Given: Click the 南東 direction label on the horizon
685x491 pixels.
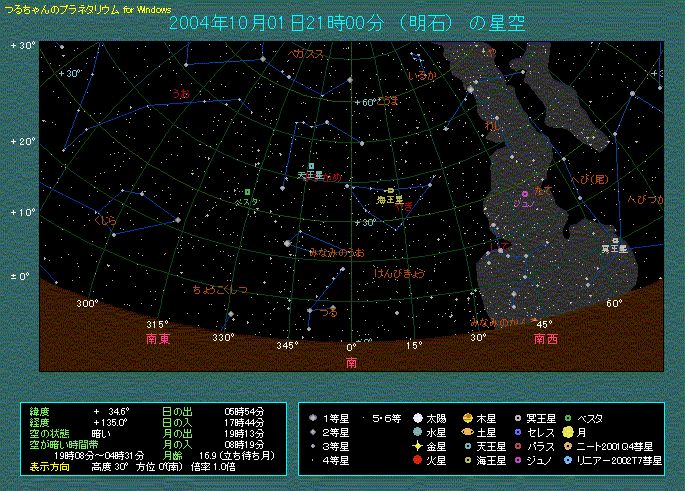Looking at the screenshot, I should (158, 339).
